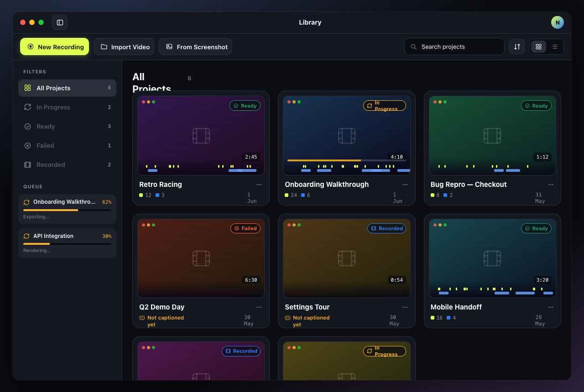This screenshot has height=392, width=584.
Task: Click 2:45 duration on Retro Racing
Action: click(x=251, y=157)
